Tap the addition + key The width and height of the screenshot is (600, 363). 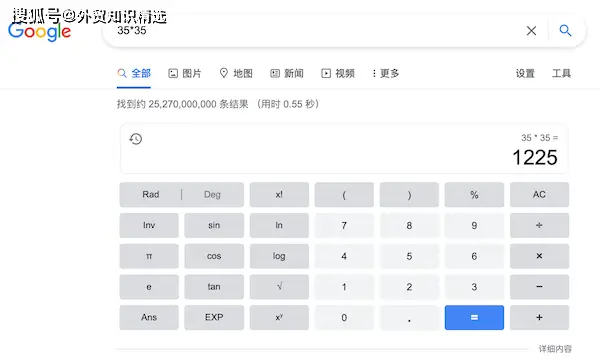tap(539, 317)
